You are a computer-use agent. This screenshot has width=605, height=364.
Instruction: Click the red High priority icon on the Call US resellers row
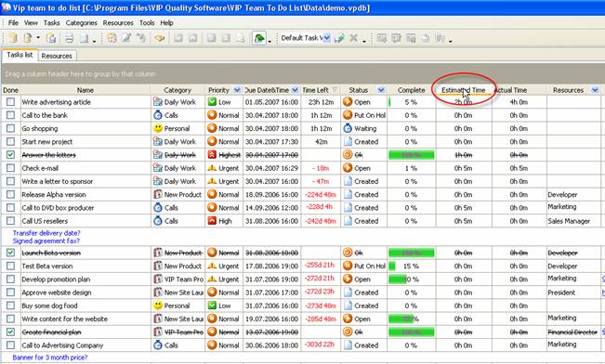click(x=212, y=221)
